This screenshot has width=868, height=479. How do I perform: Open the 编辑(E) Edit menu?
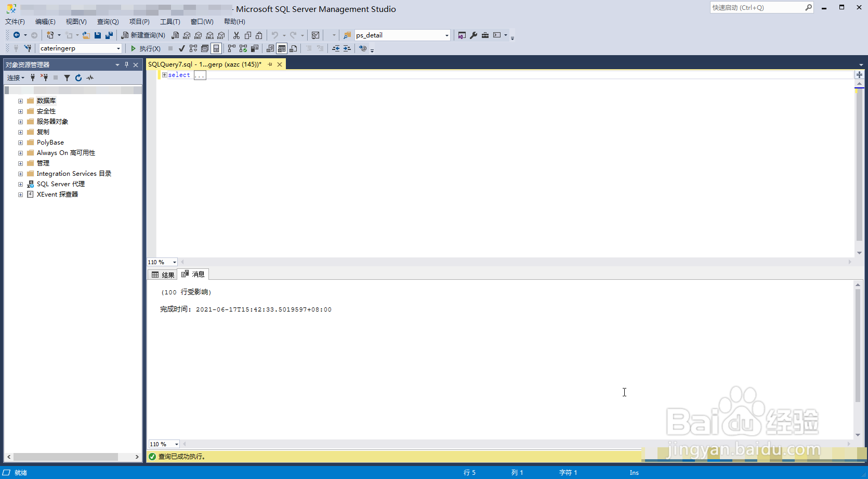pyautogui.click(x=45, y=21)
